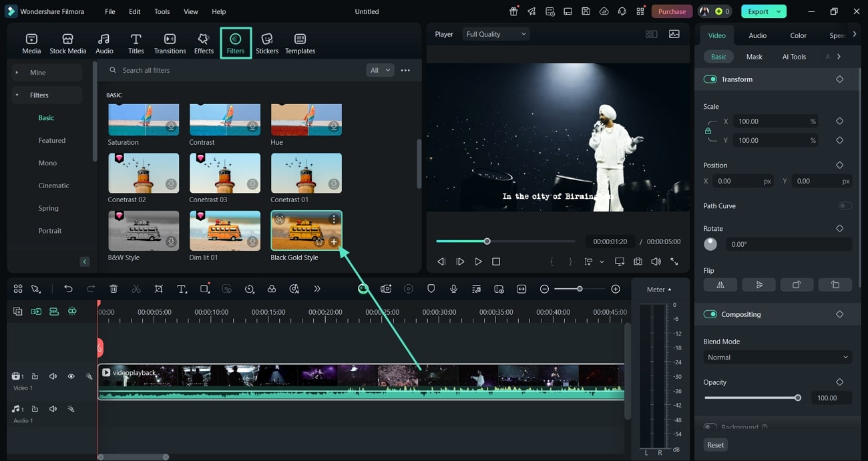Click the Text tool icon in timeline toolbar
This screenshot has height=461, width=868.
pos(182,289)
